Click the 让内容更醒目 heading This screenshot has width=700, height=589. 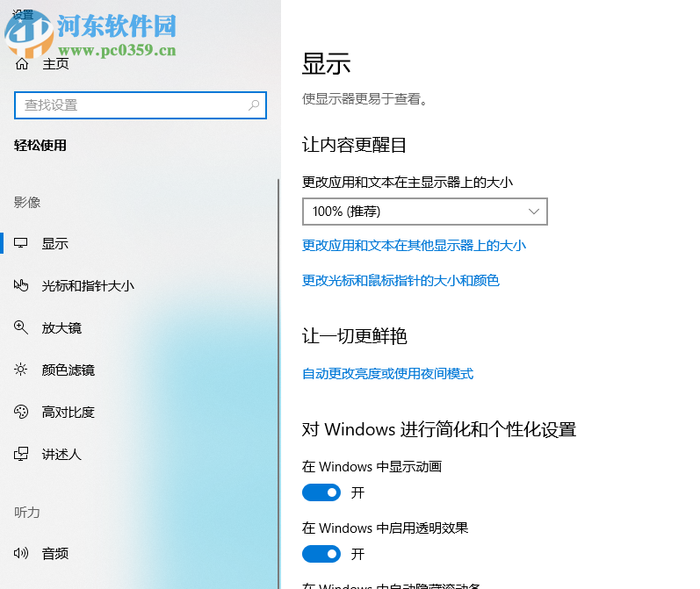354,145
